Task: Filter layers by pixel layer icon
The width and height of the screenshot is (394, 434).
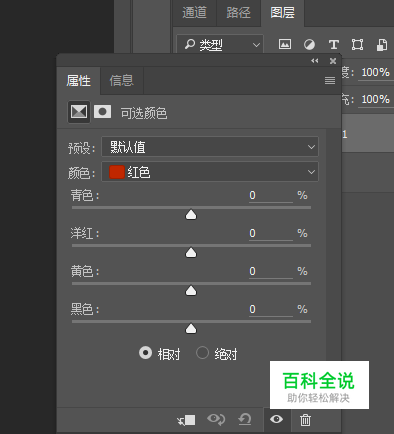Action: [x=285, y=44]
